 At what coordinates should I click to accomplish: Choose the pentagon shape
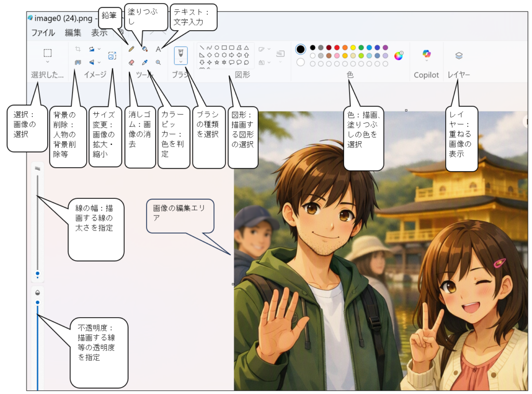[x=217, y=55]
